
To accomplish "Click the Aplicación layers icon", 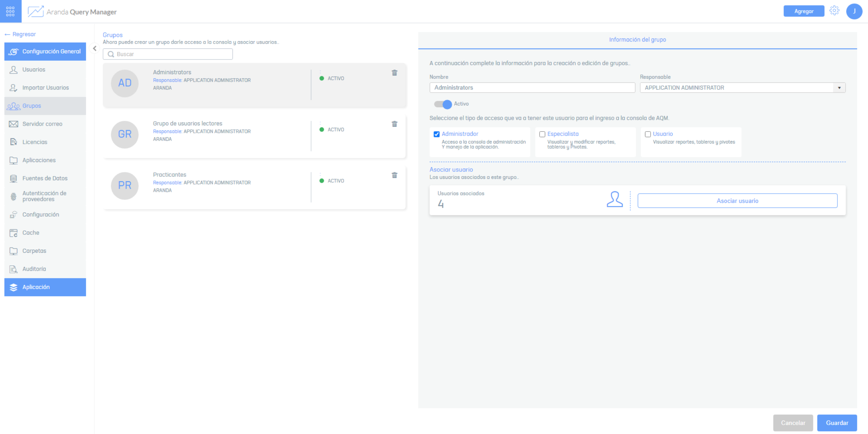I will (x=13, y=287).
